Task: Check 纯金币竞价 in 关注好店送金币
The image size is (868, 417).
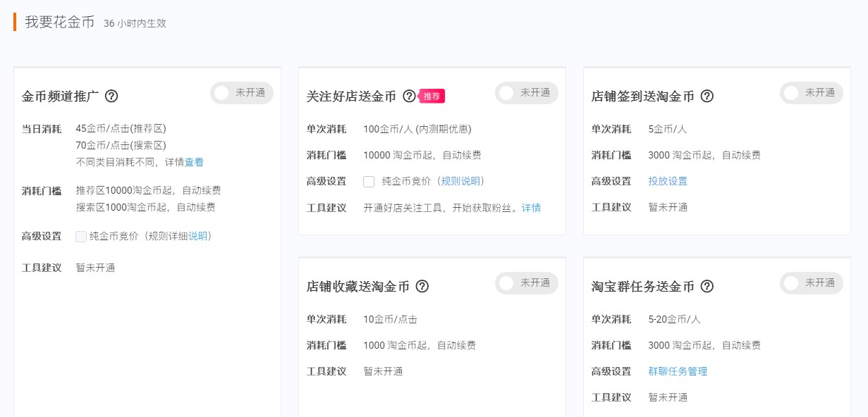Action: click(x=369, y=181)
